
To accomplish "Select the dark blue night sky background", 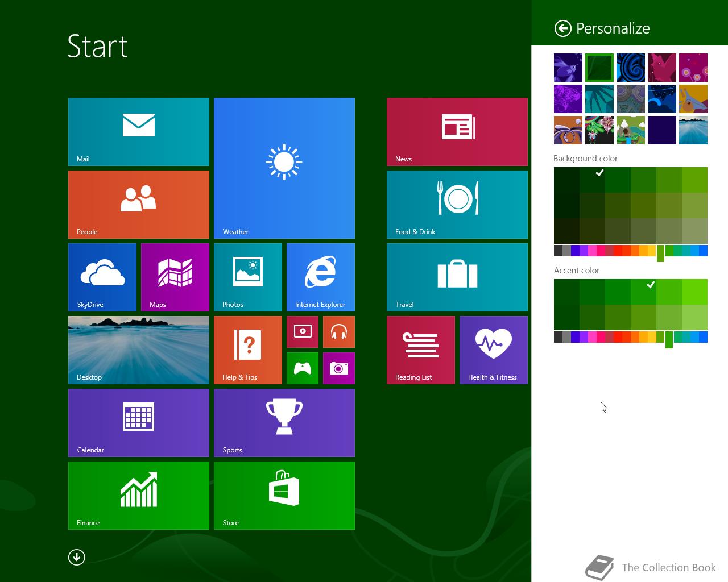I will 662,99.
